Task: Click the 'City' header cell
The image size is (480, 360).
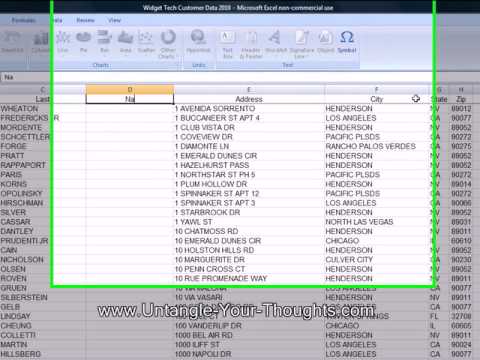Action: click(376, 99)
